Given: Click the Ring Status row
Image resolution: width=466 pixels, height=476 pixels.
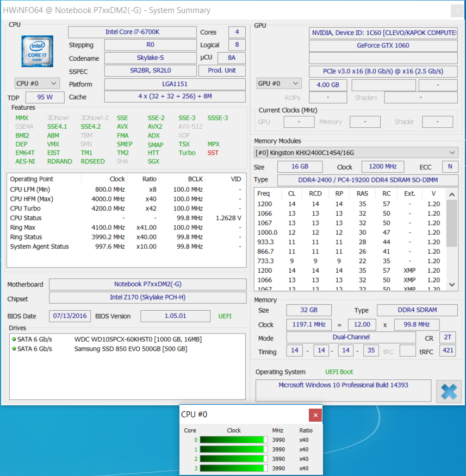Looking at the screenshot, I should (126, 237).
